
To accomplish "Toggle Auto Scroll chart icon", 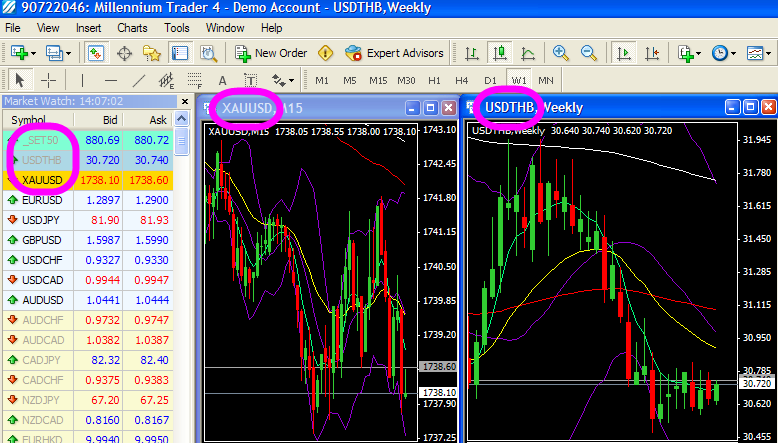I will point(624,53).
